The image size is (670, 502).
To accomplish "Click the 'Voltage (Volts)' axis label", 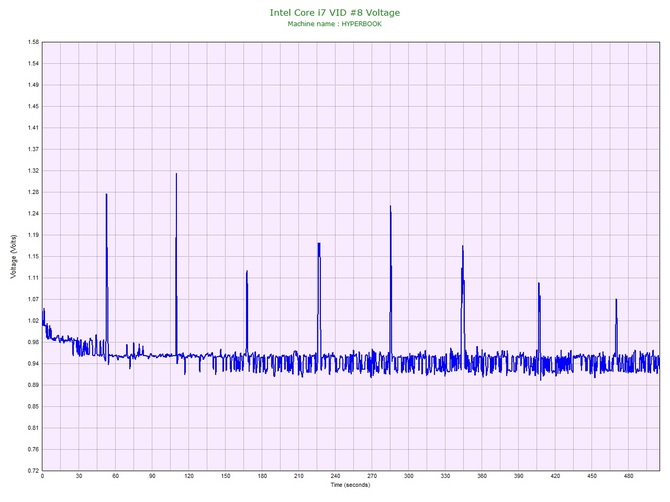I will (14, 257).
